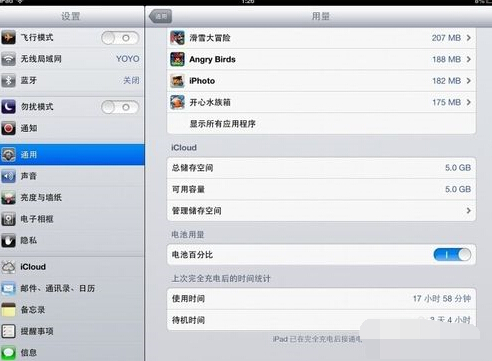The image size is (492, 361).
Task: Open the Angry Birds 188 MB chevron
Action: 469,59
